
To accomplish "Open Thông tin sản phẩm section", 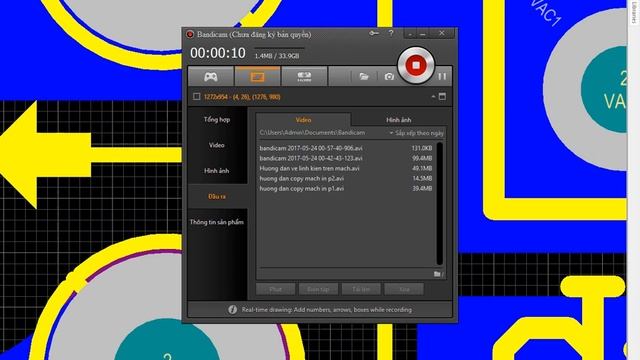I will 217,222.
